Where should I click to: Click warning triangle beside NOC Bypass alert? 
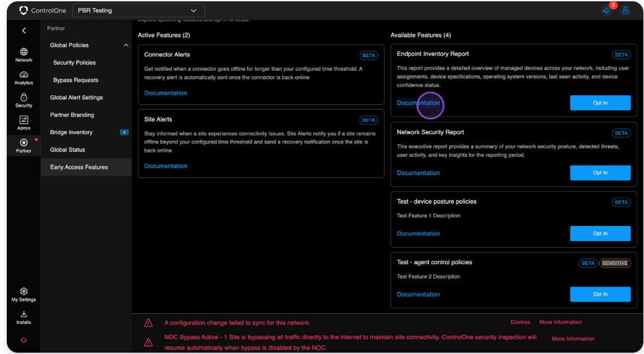point(149,342)
